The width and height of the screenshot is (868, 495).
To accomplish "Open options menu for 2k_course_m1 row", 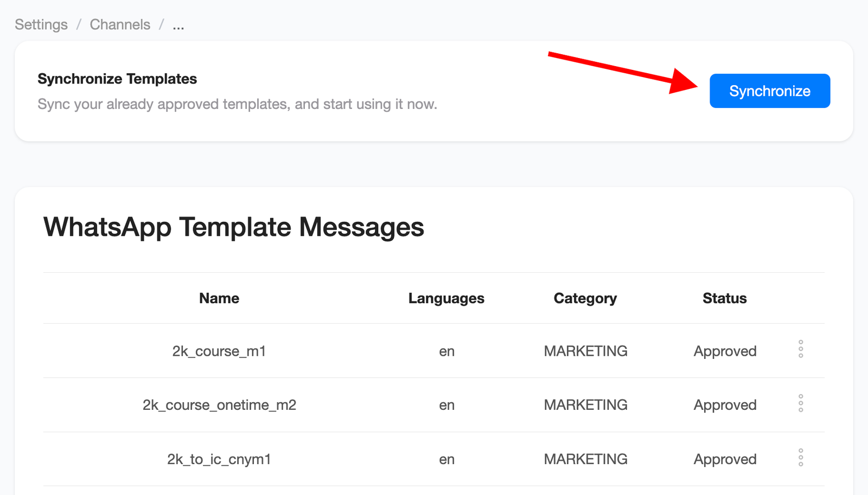I will click(x=801, y=349).
